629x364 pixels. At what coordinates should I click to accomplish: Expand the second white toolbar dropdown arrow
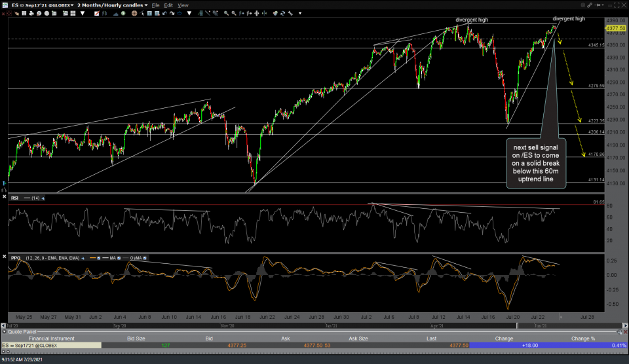pos(189,13)
